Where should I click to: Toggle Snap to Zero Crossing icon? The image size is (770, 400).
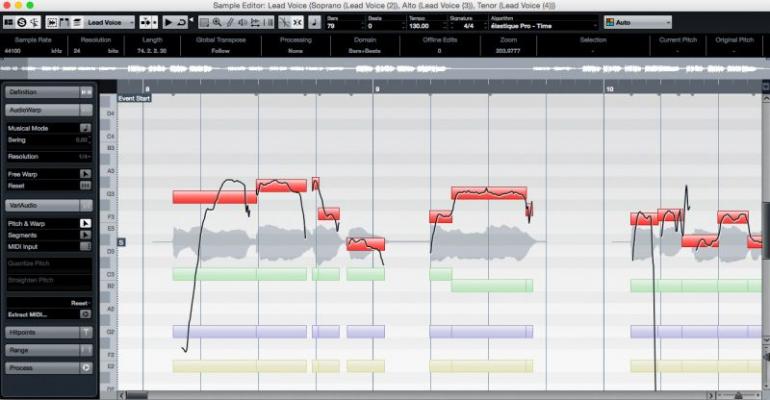[284, 22]
